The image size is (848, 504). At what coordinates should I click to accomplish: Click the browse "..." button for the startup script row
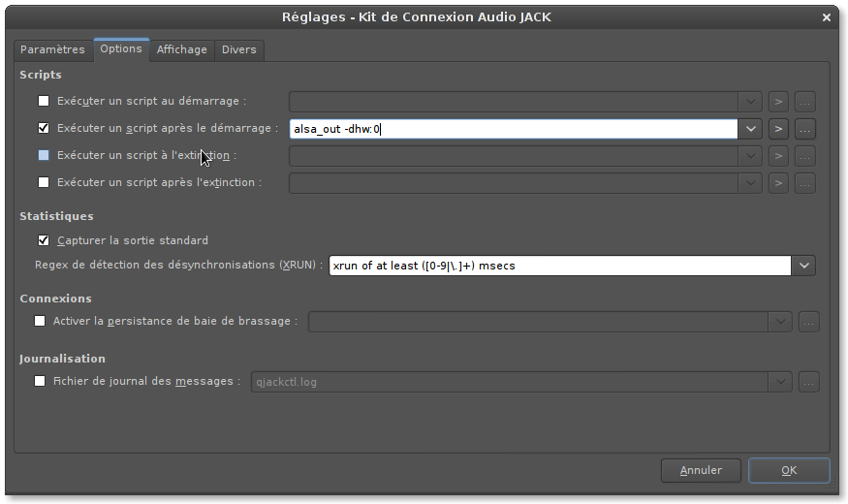804,101
